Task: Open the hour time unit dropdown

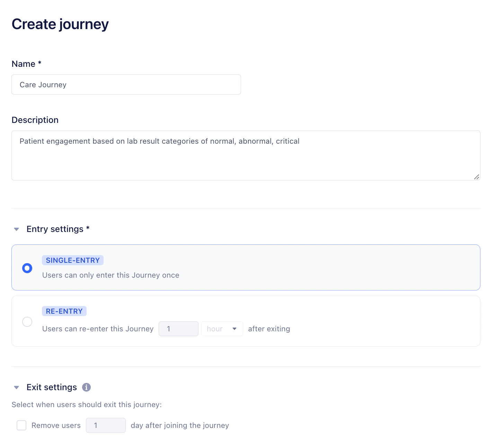Action: (x=222, y=329)
